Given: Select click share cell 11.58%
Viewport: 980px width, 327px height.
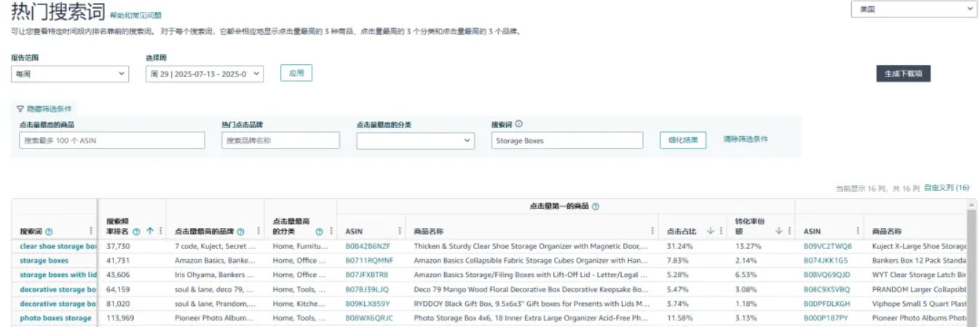Looking at the screenshot, I should (x=679, y=318).
